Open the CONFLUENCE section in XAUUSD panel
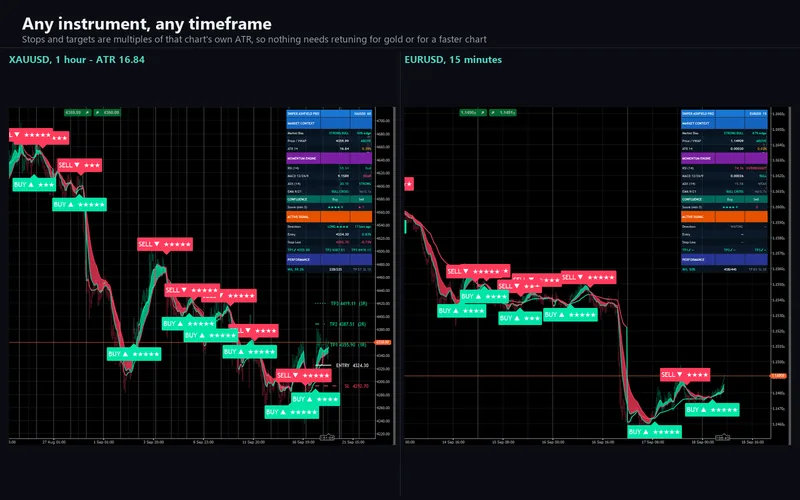The height and width of the screenshot is (500, 800). (x=329, y=199)
